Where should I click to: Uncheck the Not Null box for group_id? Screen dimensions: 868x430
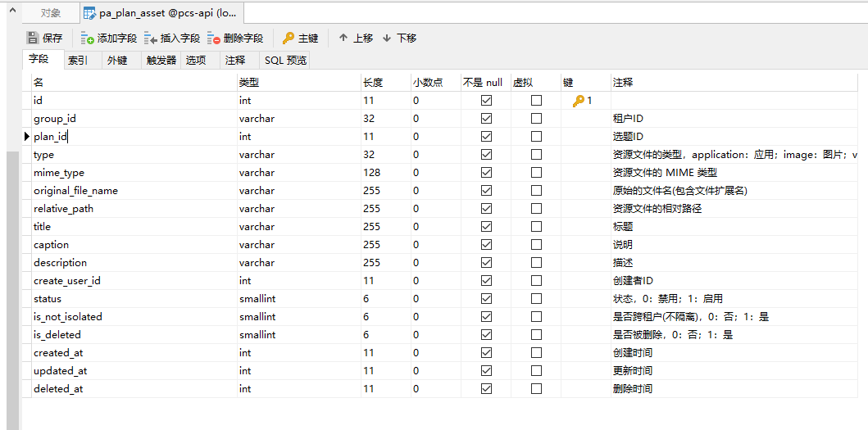[486, 119]
